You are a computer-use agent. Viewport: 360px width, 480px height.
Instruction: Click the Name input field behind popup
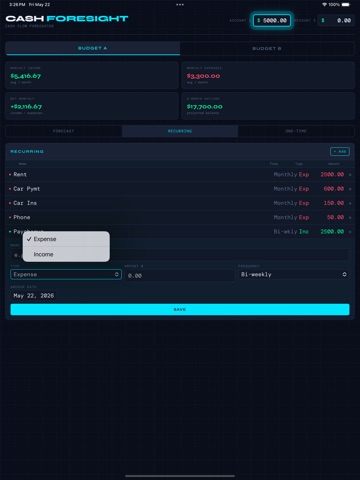coord(180,255)
